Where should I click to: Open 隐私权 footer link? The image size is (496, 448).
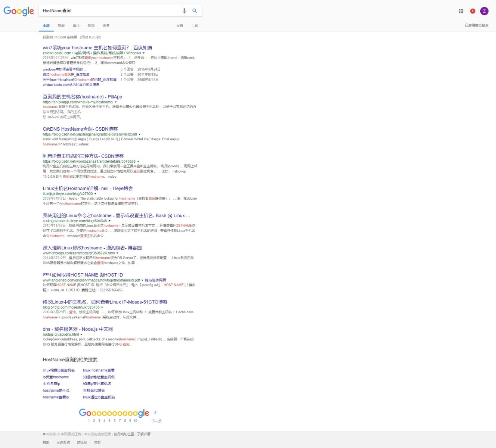point(82,443)
